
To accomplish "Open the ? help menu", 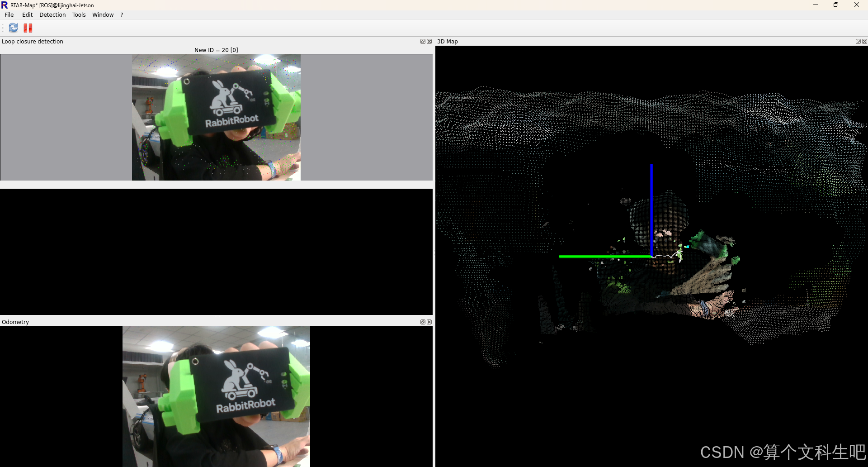I will point(122,15).
